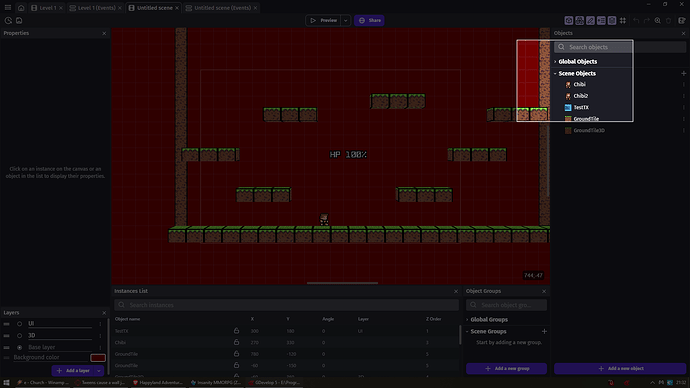Viewport: 690px width, 388px height.
Task: Select the Base layer radio button
Action: (x=19, y=348)
